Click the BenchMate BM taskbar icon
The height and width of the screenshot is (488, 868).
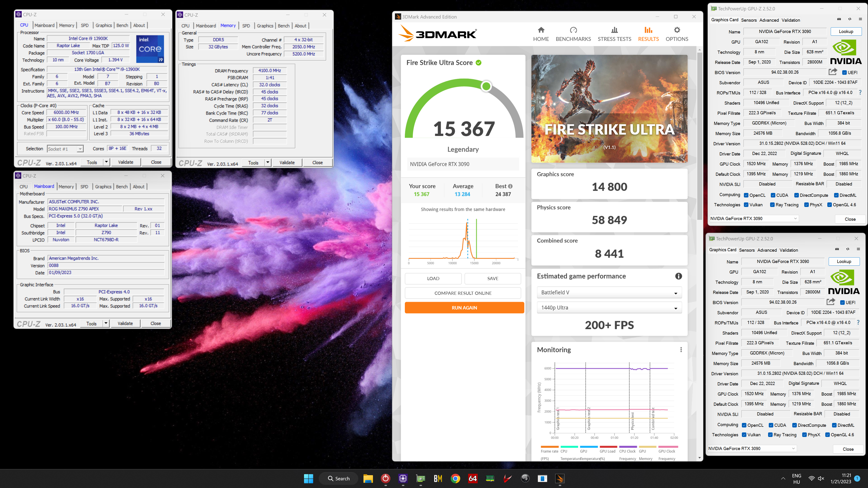coord(438,478)
